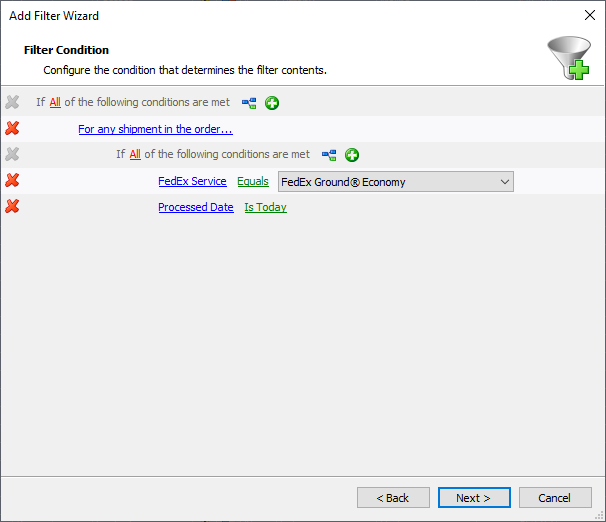The height and width of the screenshot is (522, 606).
Task: Add a condition to the nested group
Action: point(352,155)
